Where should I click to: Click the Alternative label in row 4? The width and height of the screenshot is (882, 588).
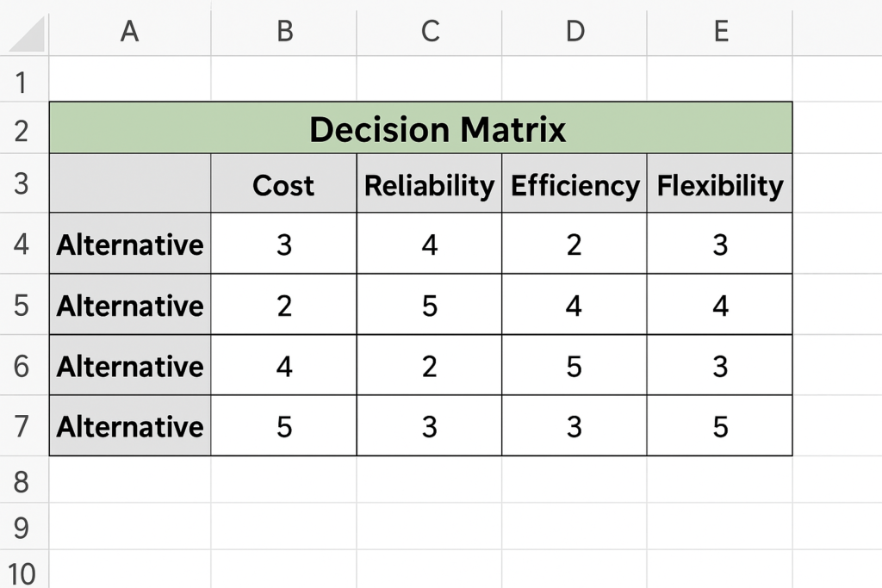(x=130, y=244)
